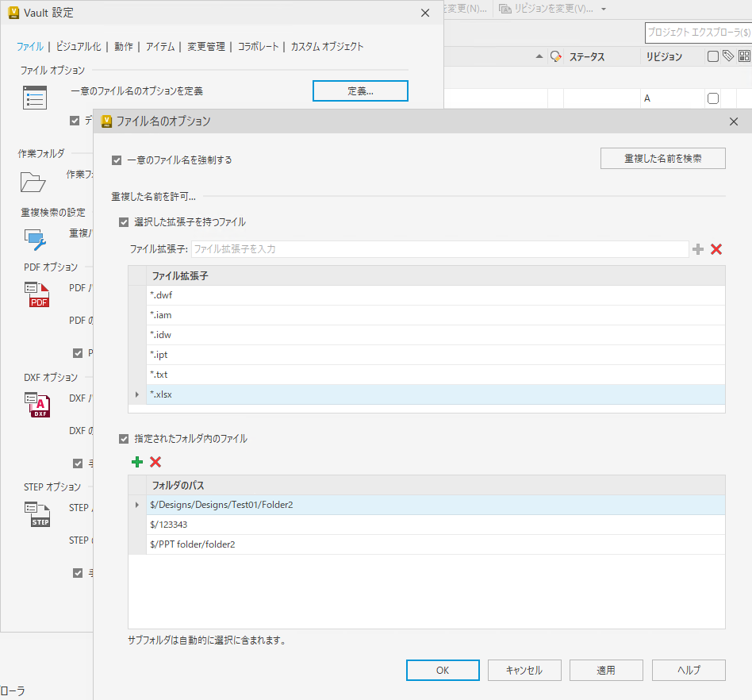Screen dimensions: 752x700
Task: Switch to the ビジュアル化 tab
Action: click(79, 47)
